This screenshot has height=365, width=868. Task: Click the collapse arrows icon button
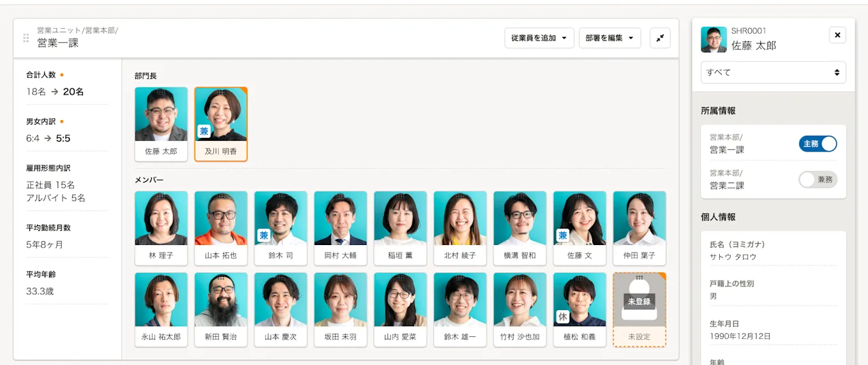tap(660, 38)
